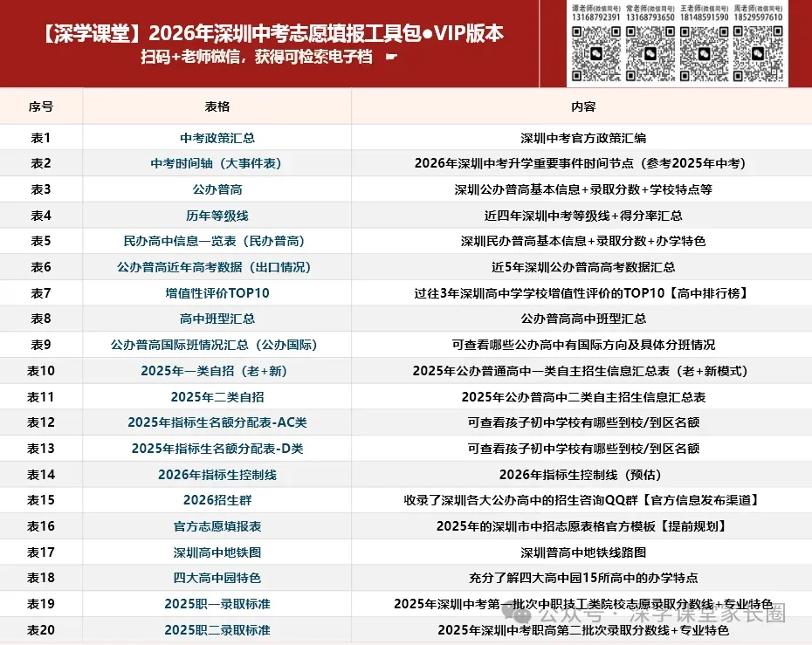
Task: Open 2025年一类自招（老+新）
Action: click(x=217, y=371)
